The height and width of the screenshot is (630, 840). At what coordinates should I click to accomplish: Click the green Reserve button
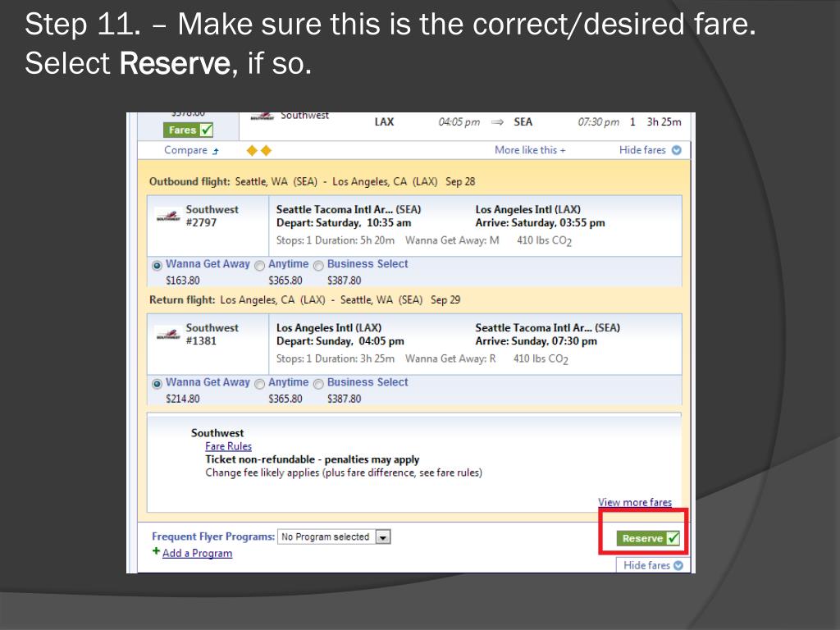pyautogui.click(x=648, y=538)
